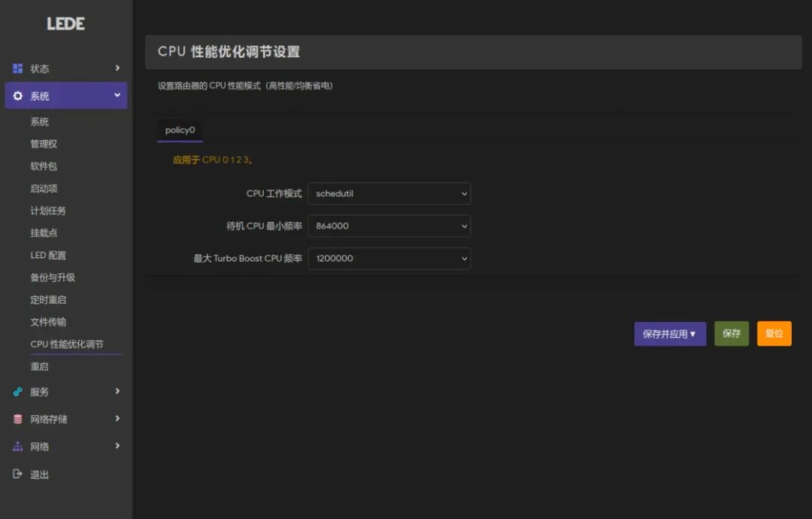The height and width of the screenshot is (519, 812).
Task: Open the 最大 Turbo Boost CPU 频率 dropdown
Action: tap(389, 259)
